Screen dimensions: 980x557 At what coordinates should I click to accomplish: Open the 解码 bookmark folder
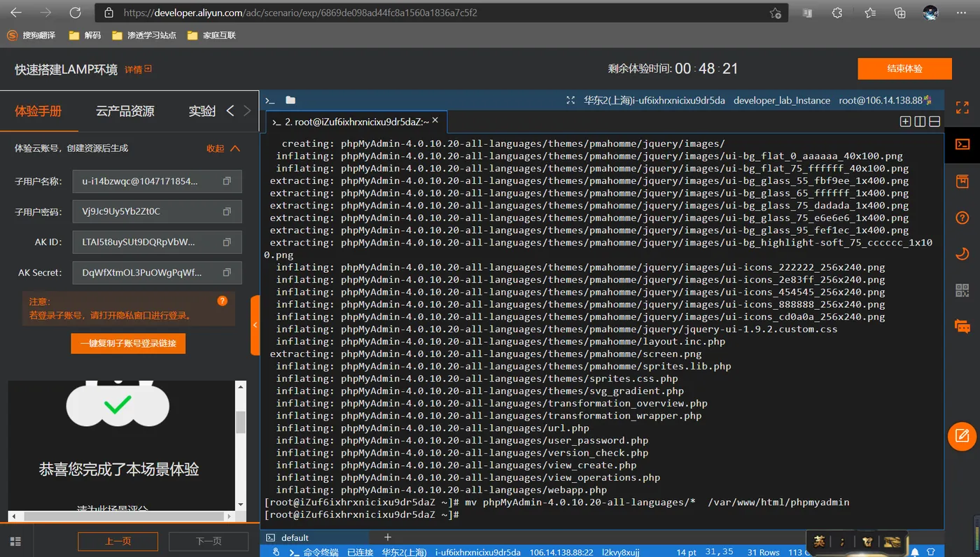[x=85, y=35]
